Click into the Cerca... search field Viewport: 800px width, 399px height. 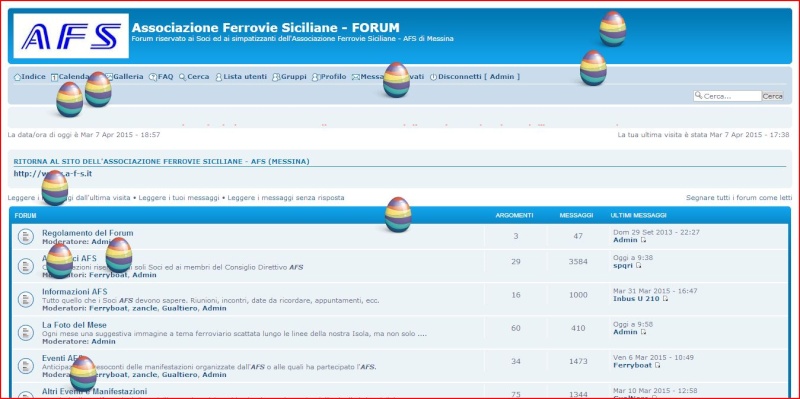[727, 96]
